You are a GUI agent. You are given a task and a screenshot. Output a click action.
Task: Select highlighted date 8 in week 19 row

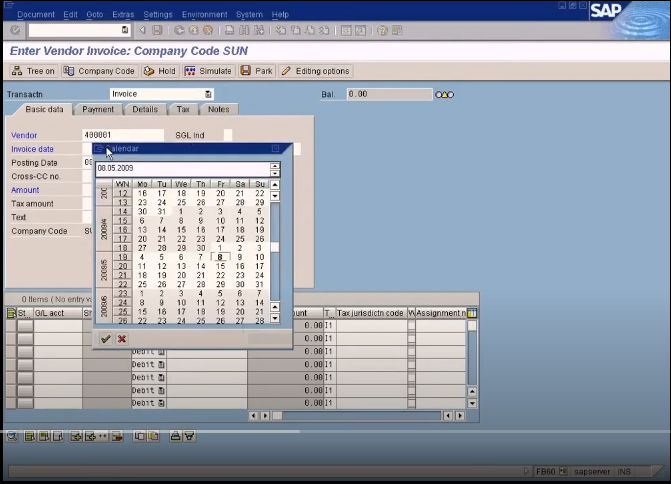click(x=220, y=257)
